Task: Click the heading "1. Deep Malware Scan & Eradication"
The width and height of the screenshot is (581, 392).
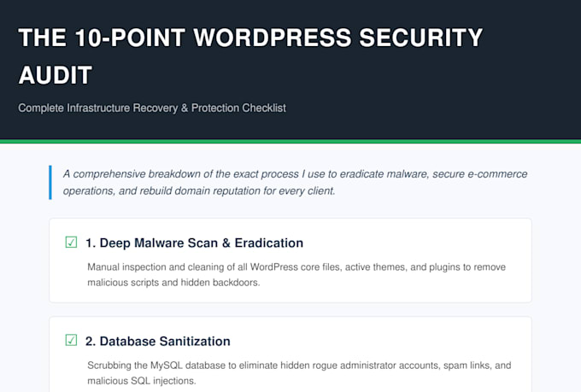Action: [194, 243]
